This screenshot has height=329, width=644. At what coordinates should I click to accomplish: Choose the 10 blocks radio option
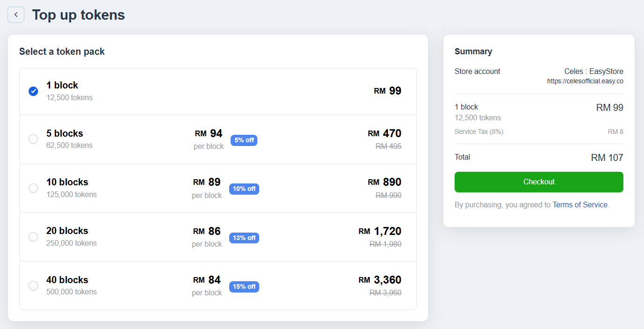33,188
